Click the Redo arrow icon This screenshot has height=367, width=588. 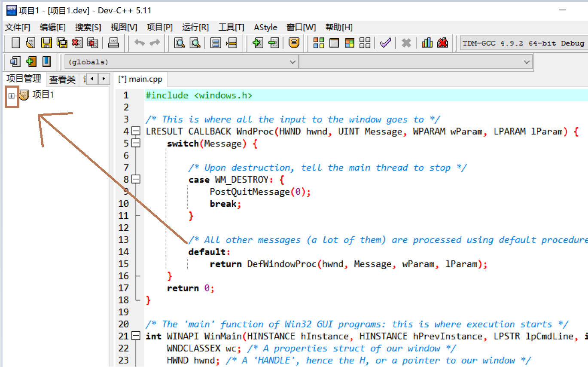point(155,43)
